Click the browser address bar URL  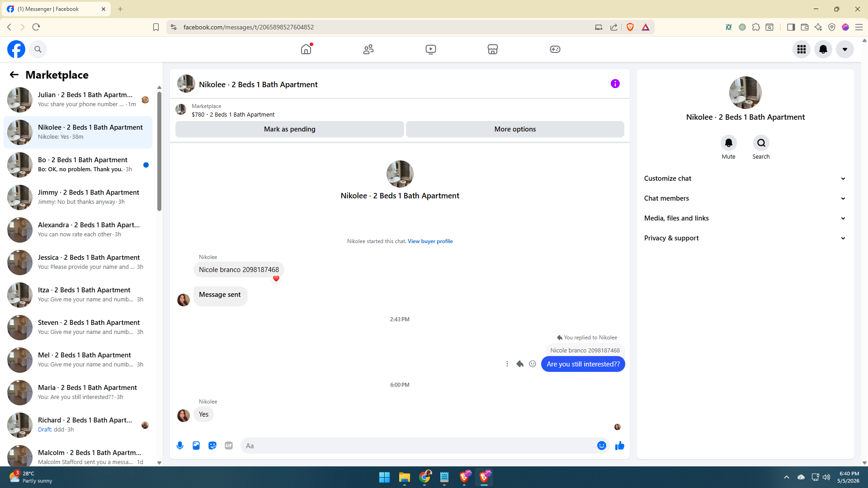click(249, 27)
